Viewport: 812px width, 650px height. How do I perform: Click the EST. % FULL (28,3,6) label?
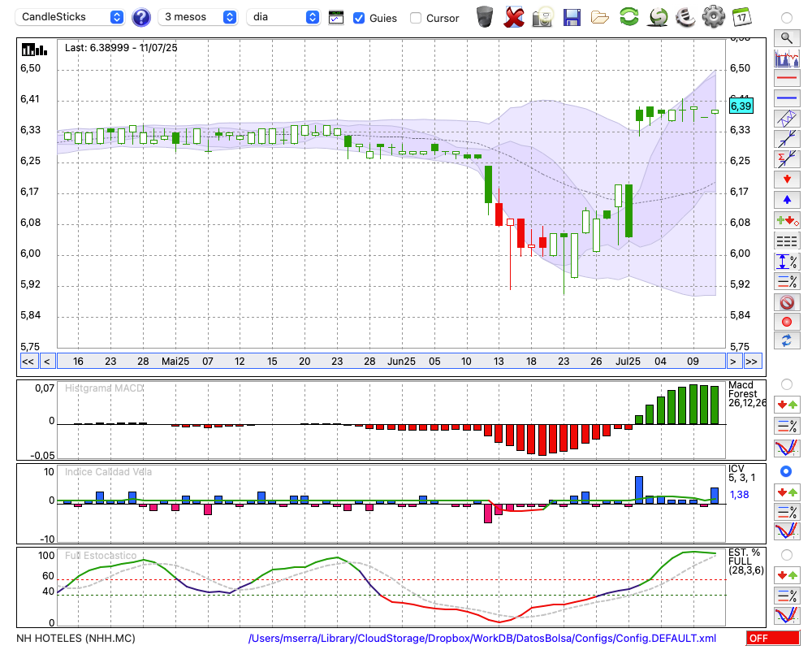[745, 561]
